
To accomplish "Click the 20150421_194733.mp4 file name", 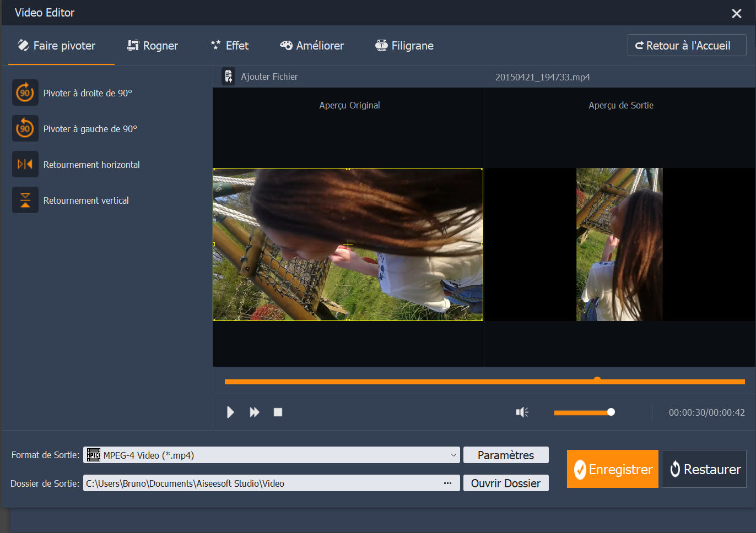I will coord(543,77).
